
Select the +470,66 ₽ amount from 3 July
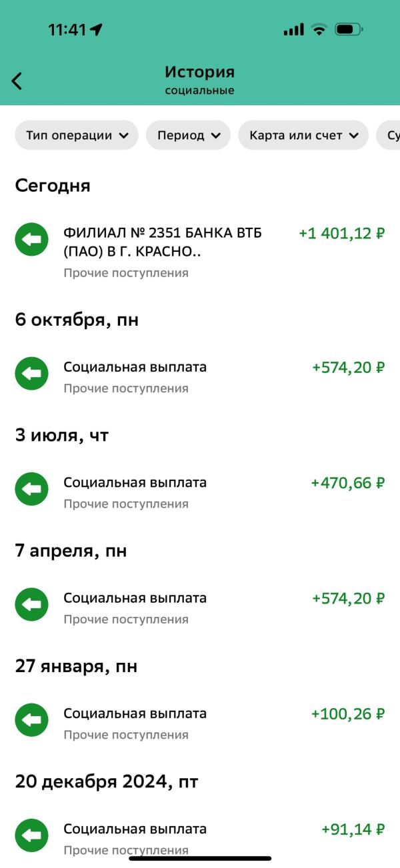pos(347,483)
